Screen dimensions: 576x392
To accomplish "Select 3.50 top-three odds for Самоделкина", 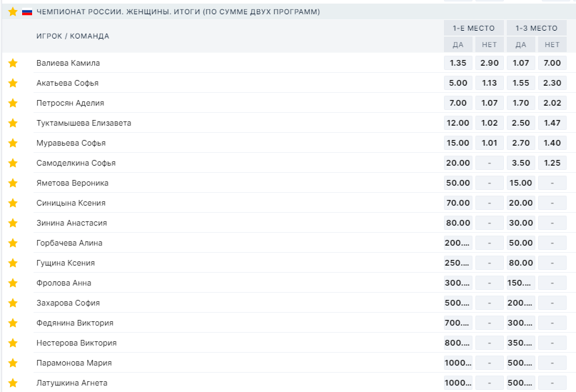I will [520, 163].
